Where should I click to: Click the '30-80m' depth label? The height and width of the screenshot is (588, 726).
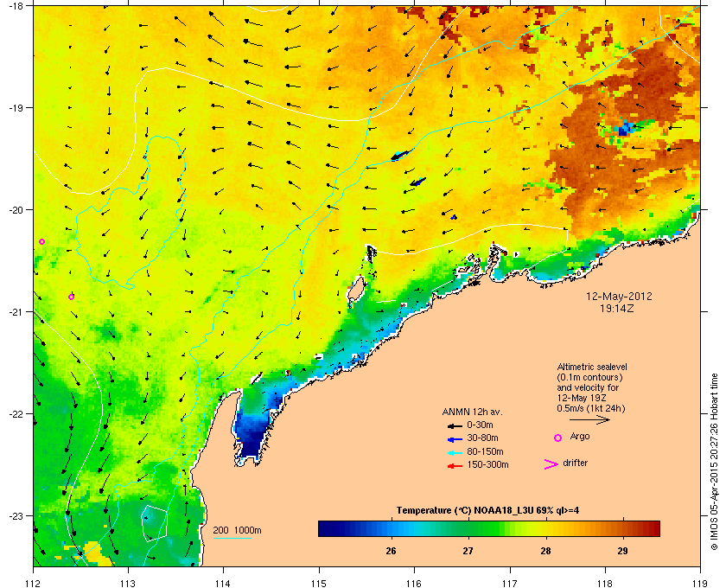483,438
